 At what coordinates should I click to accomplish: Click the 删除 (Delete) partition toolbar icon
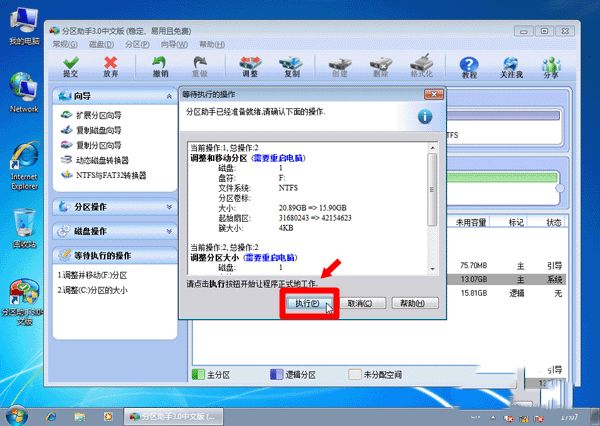point(380,67)
